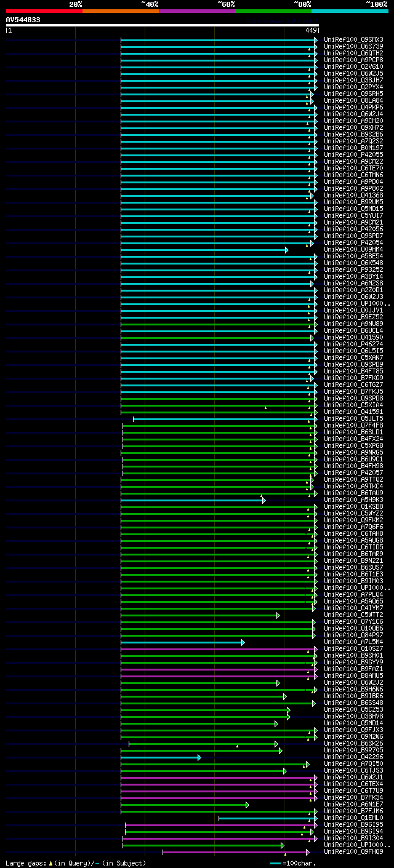Click the alignment bar for UniRef100_Q9SMX3
This screenshot has height=868, width=394.
coord(219,39)
